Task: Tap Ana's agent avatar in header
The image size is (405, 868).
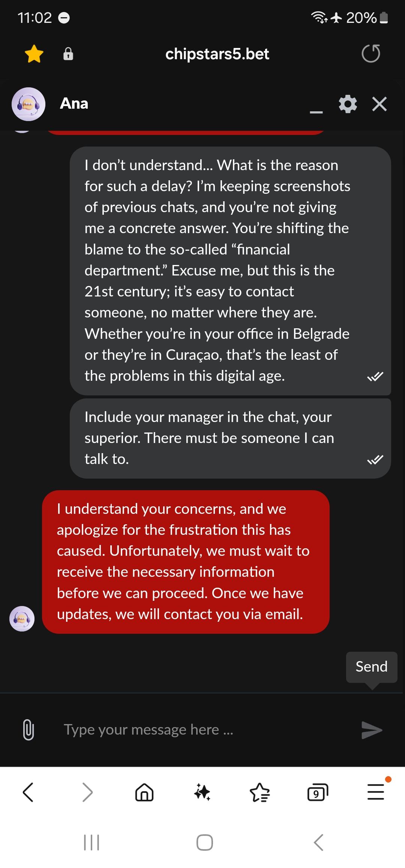Action: tap(28, 104)
